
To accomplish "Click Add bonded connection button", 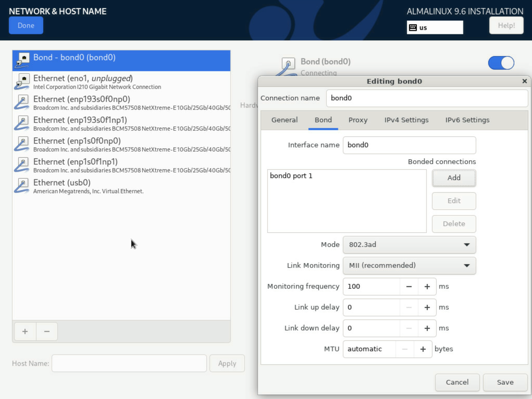I will point(454,178).
